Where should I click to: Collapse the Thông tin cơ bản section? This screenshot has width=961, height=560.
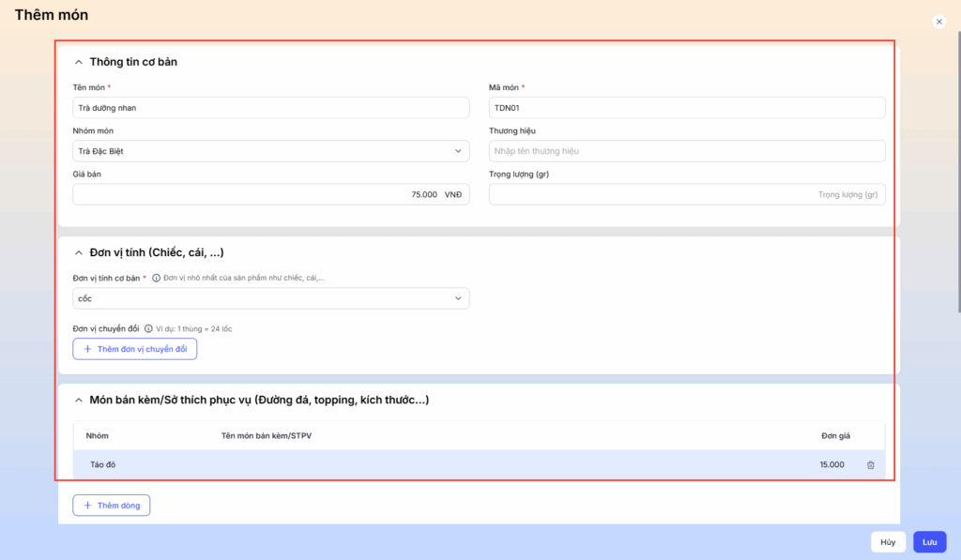[x=79, y=62]
